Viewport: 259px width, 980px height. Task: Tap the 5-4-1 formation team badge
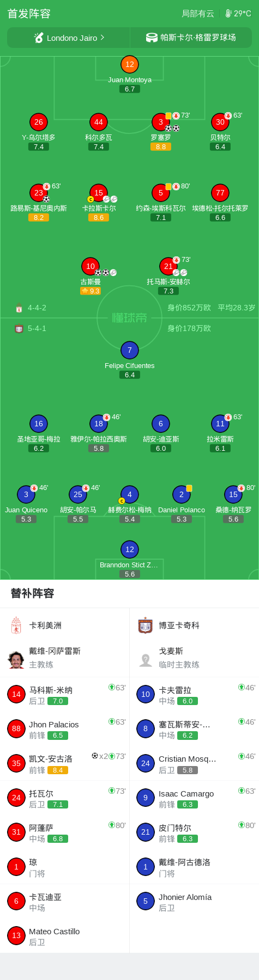tap(19, 329)
